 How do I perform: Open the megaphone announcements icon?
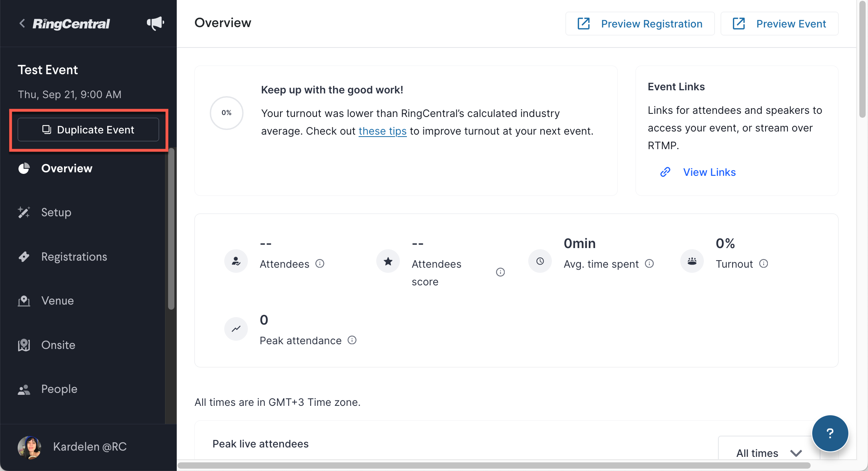[156, 24]
